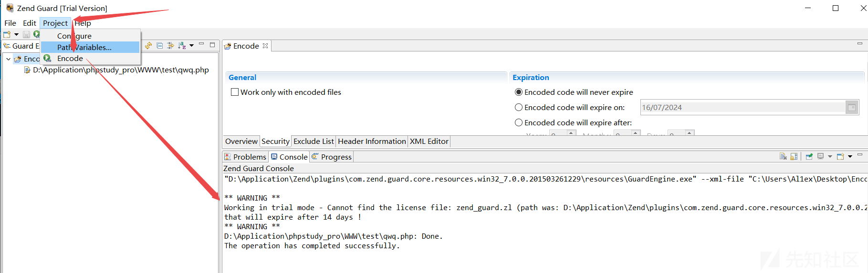This screenshot has height=273, width=868.
Task: Click the 'The operation has completed successfully.' line
Action: point(312,246)
